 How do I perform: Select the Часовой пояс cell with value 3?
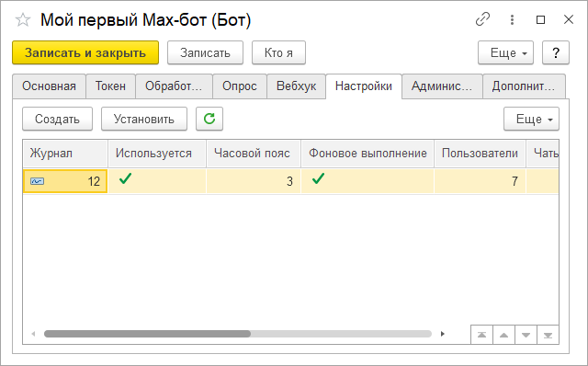point(254,181)
